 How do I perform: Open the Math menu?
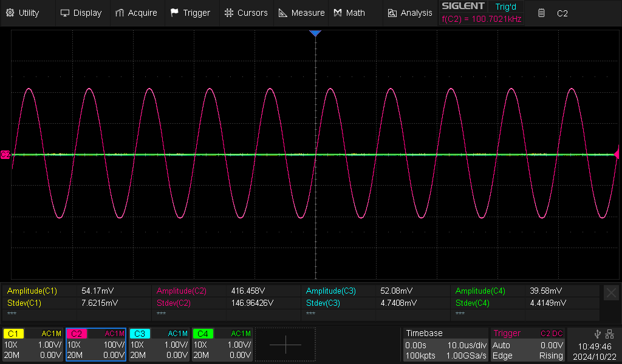pyautogui.click(x=349, y=13)
